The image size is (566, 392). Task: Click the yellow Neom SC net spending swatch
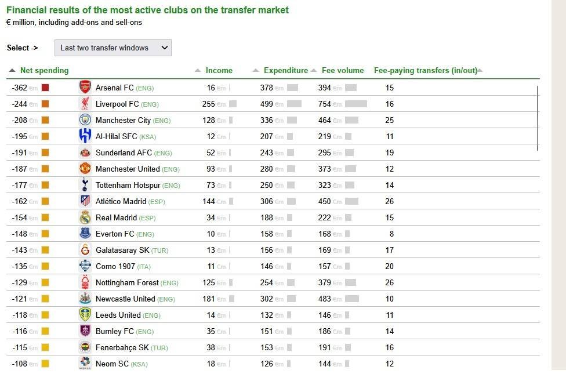(45, 364)
